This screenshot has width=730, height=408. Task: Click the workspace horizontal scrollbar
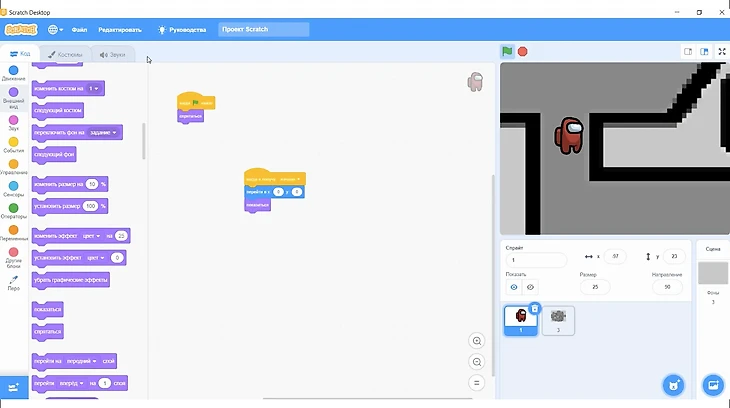[367, 399]
